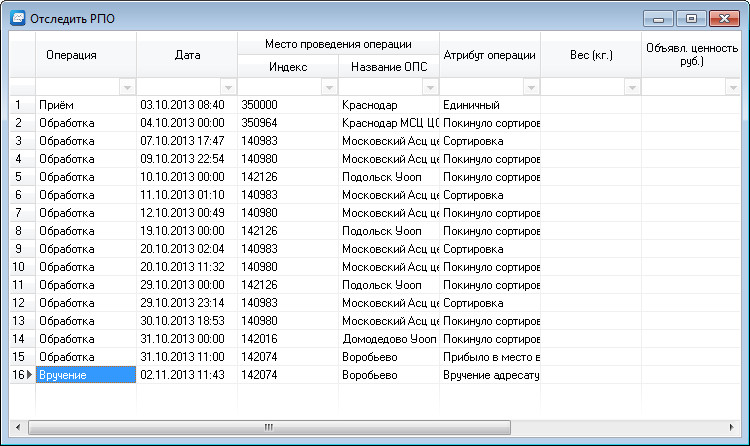
Task: Expand the Индекс column filter dropdown
Action: (x=329, y=87)
